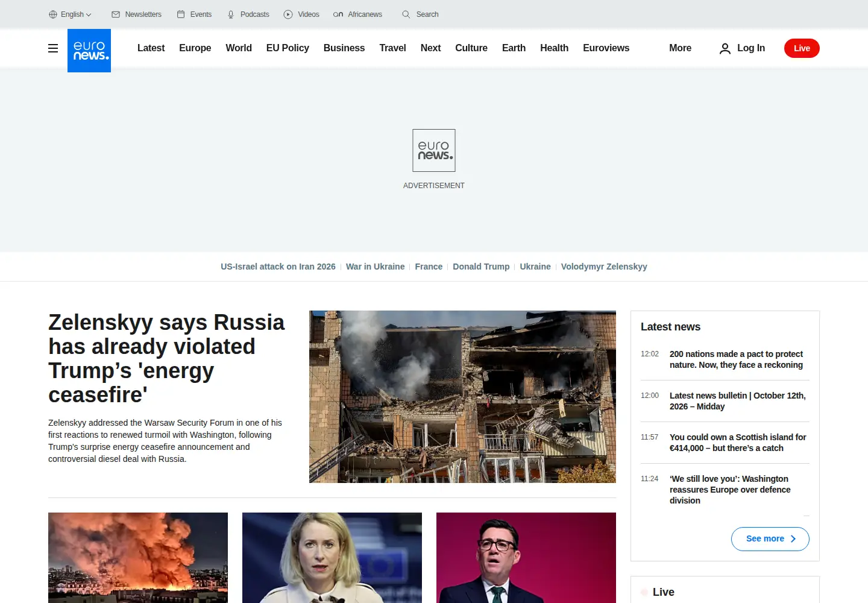Open the Ukraine topic link

click(x=535, y=267)
